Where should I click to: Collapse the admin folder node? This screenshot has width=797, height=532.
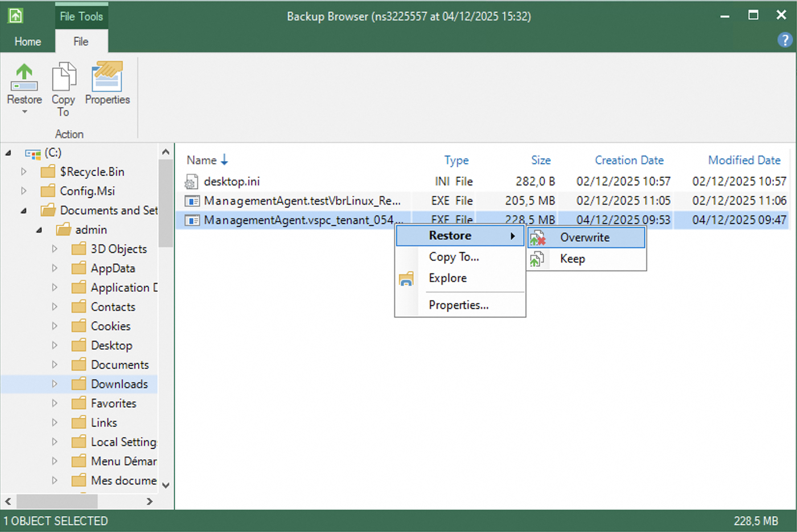tap(37, 229)
